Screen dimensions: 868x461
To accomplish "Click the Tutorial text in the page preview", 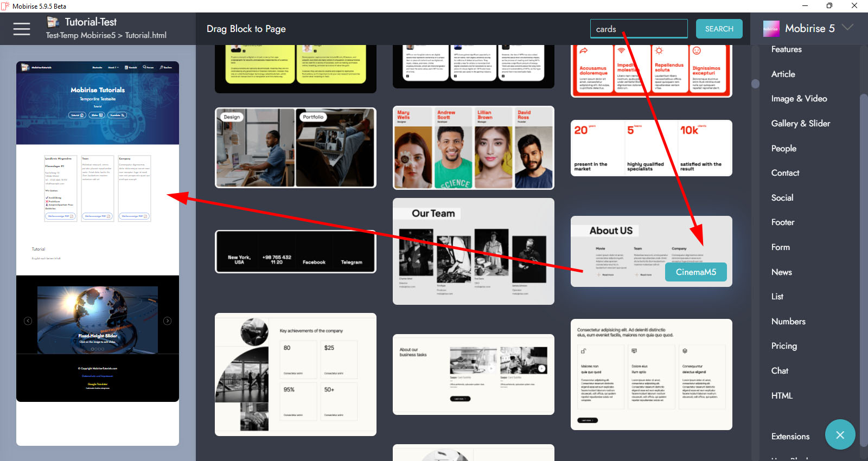I will coord(39,249).
